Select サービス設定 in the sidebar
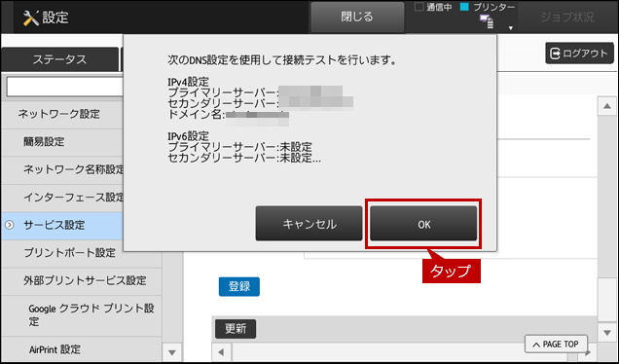This screenshot has height=364, width=619. (x=62, y=226)
